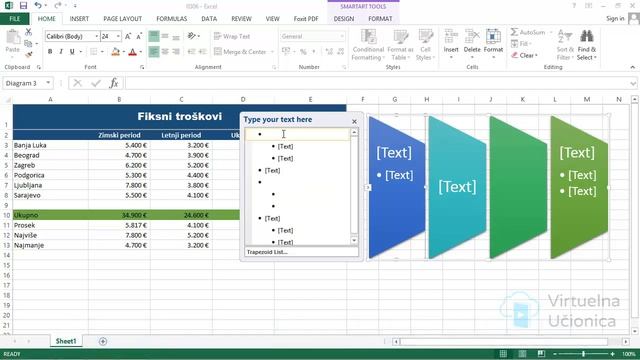Open Conditional Formatting menu

(x=368, y=45)
